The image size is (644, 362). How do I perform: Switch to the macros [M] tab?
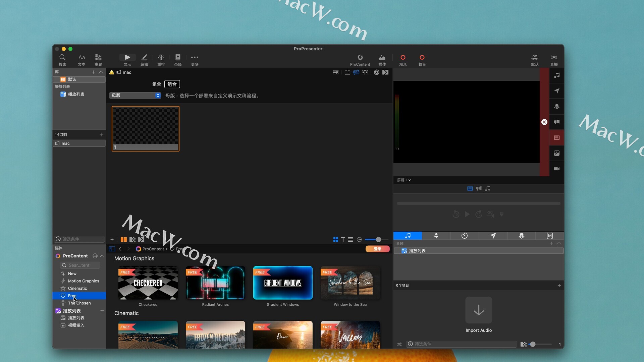click(550, 236)
